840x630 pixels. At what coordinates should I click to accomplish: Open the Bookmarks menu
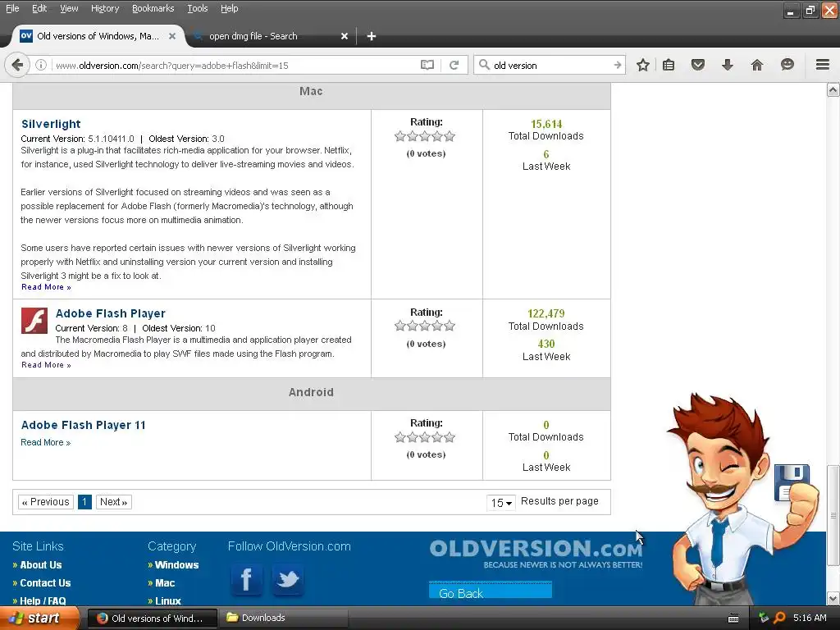[153, 8]
